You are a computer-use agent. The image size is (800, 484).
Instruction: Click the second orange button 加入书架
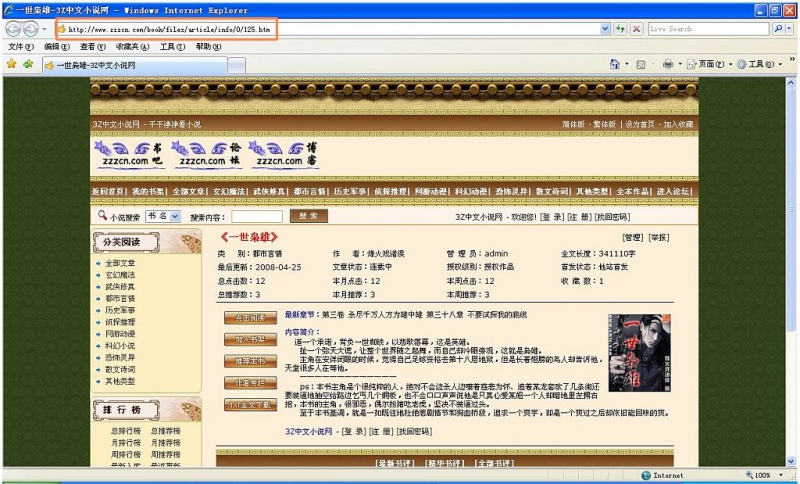(x=251, y=340)
